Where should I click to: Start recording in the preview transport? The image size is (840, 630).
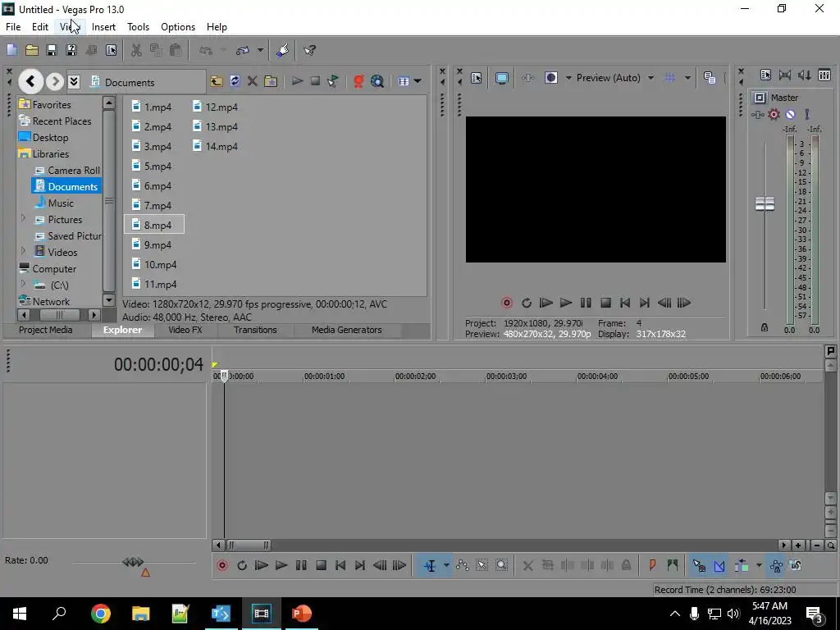(506, 304)
